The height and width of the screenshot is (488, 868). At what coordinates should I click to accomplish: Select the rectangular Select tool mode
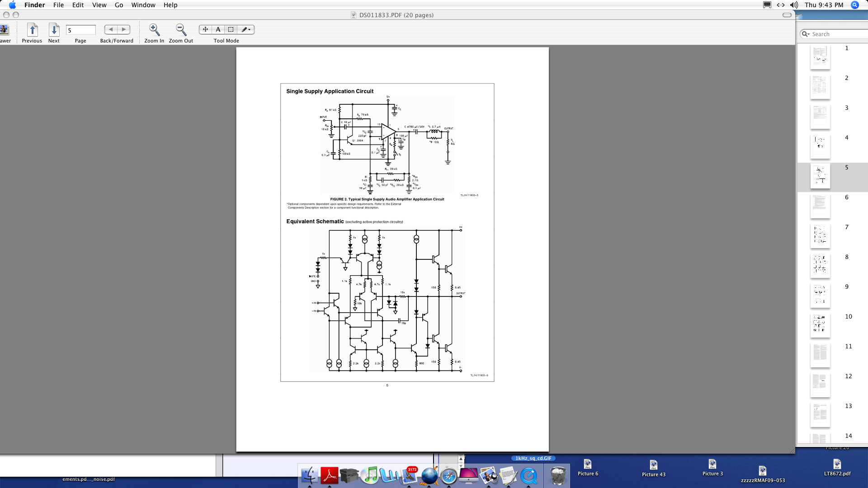coord(231,29)
